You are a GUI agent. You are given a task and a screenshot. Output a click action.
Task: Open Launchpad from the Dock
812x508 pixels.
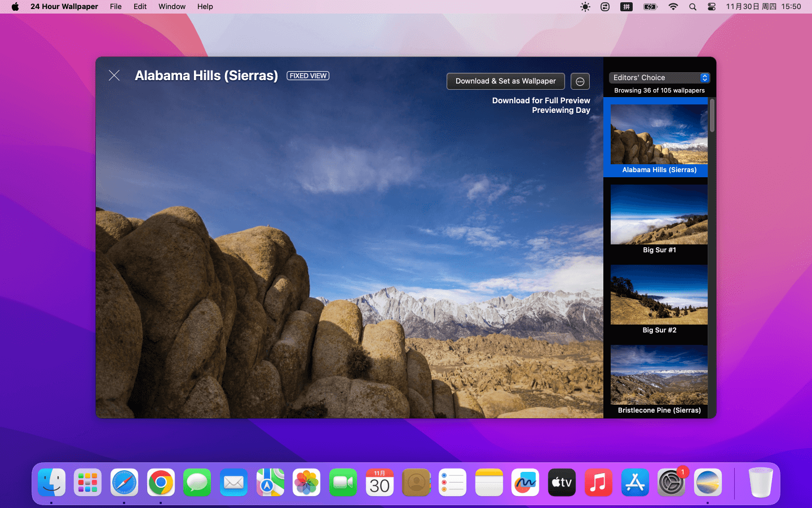coord(87,483)
